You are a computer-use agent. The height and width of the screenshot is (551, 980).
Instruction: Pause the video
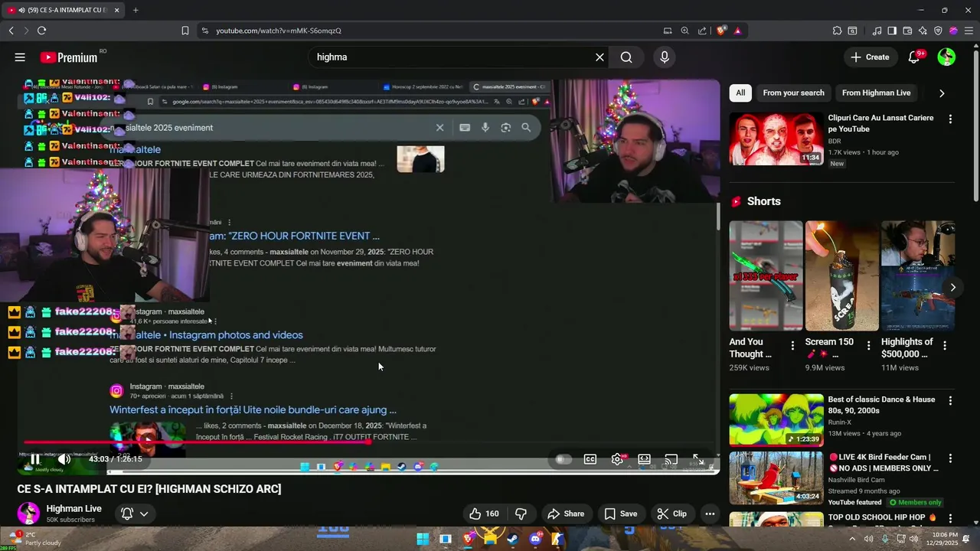point(35,459)
